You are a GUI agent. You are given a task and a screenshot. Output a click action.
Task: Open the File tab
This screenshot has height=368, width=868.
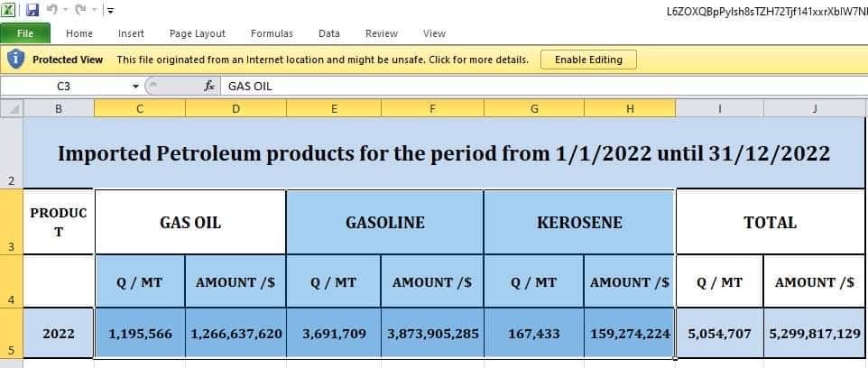click(x=25, y=33)
